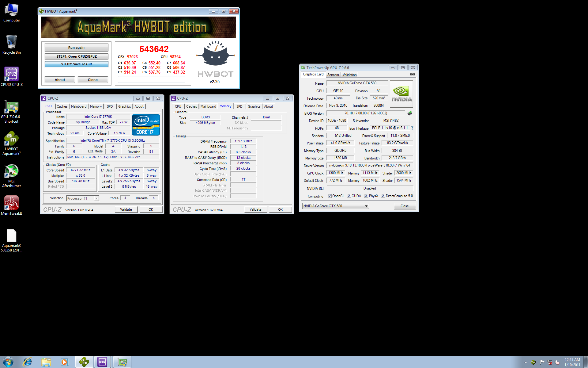Click Run again in Aquamark
The image size is (588, 368).
pyautogui.click(x=77, y=48)
